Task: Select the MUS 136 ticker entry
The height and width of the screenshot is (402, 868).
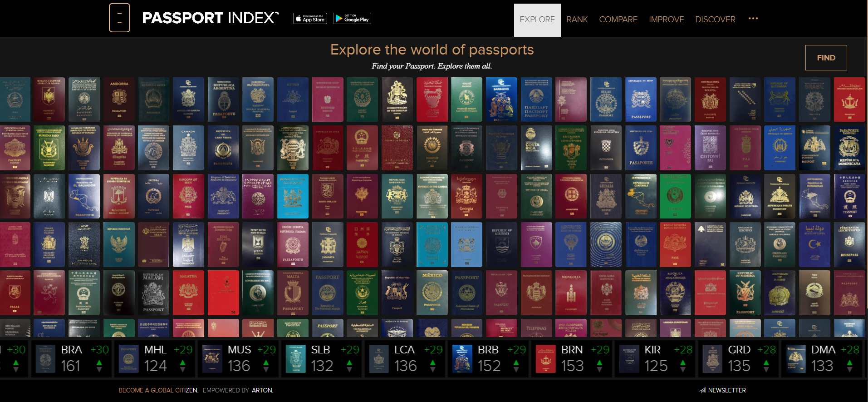Action: tap(238, 358)
